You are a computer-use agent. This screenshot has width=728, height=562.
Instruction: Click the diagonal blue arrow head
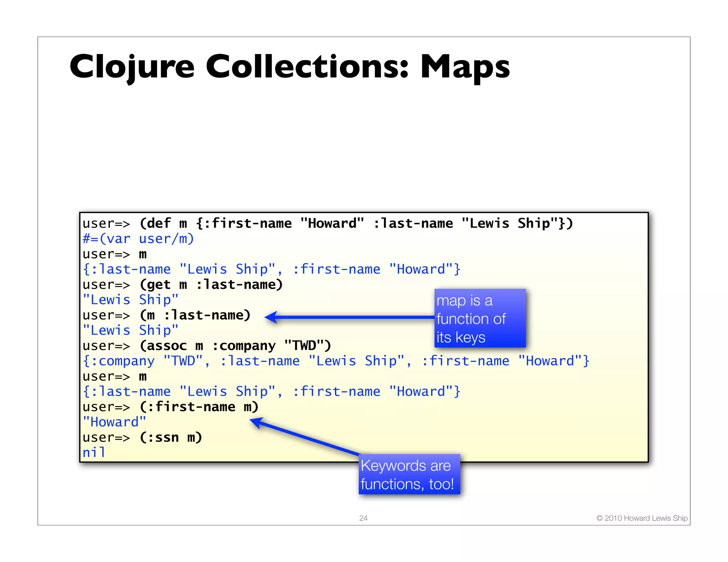pyautogui.click(x=257, y=422)
